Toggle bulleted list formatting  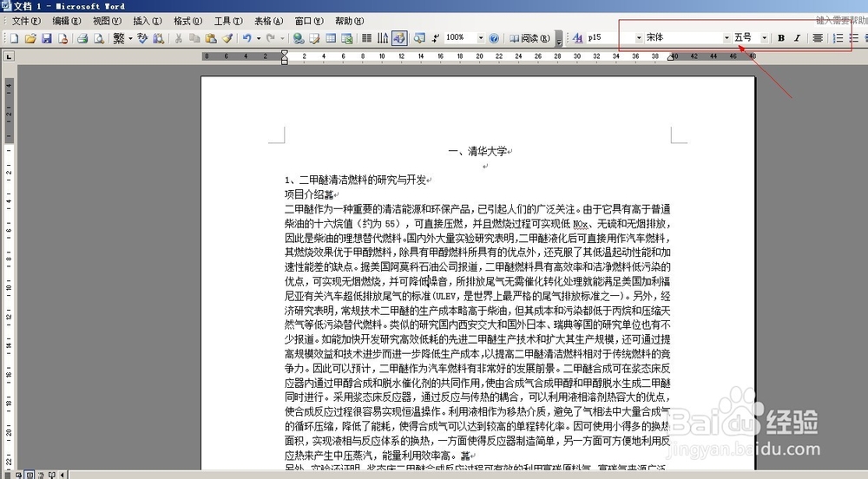point(854,37)
